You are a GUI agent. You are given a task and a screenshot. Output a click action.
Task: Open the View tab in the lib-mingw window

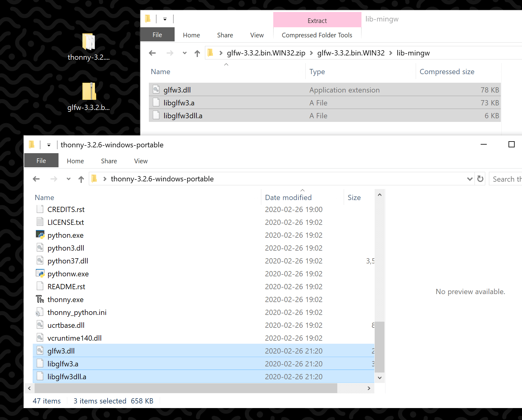[257, 35]
